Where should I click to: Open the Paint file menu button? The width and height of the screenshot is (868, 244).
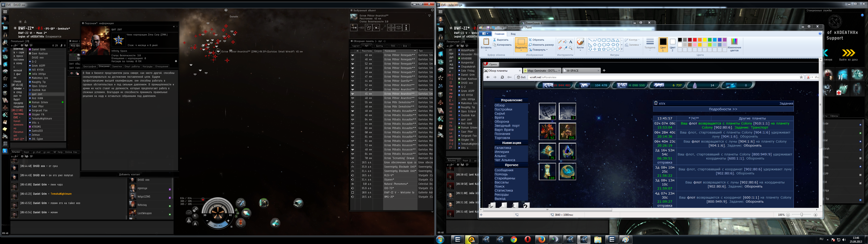coord(486,34)
